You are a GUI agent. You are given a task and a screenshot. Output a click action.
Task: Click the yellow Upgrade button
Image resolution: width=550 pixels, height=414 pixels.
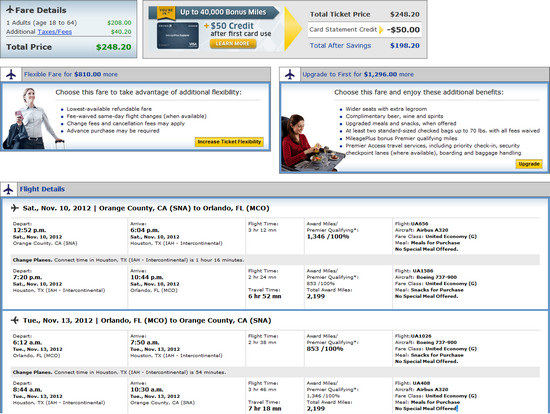tap(529, 164)
